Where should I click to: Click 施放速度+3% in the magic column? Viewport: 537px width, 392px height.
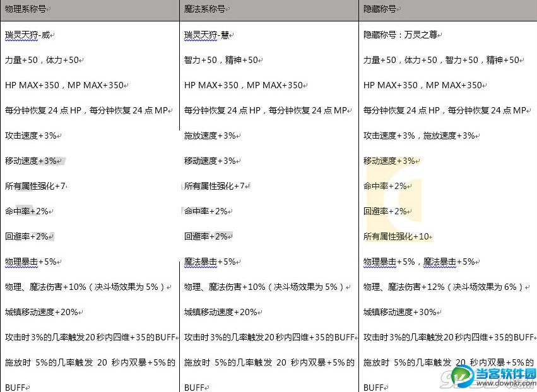click(x=209, y=135)
